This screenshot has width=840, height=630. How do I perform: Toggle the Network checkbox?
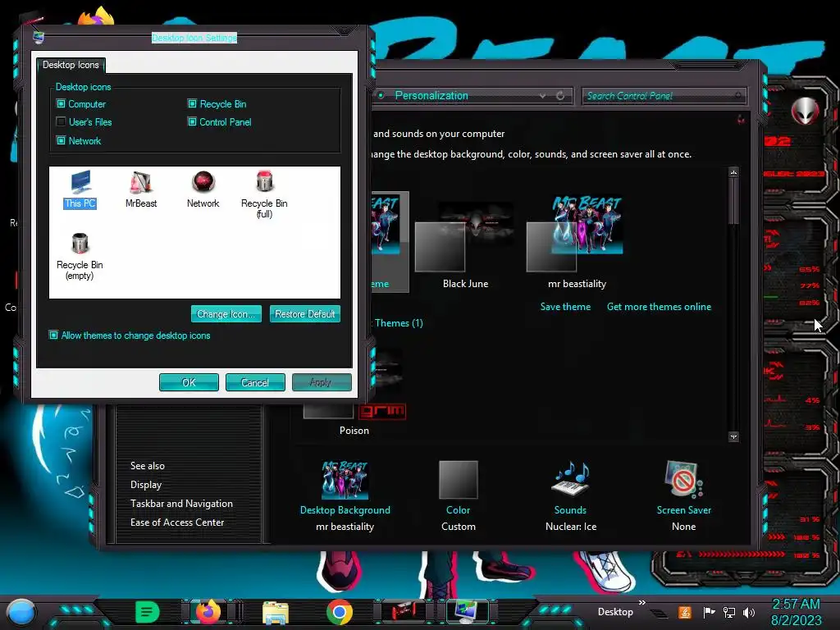click(61, 140)
